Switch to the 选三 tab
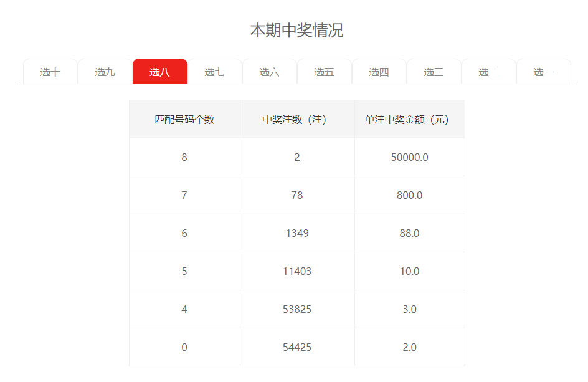Screen dimensions: 588x382 pyautogui.click(x=434, y=72)
